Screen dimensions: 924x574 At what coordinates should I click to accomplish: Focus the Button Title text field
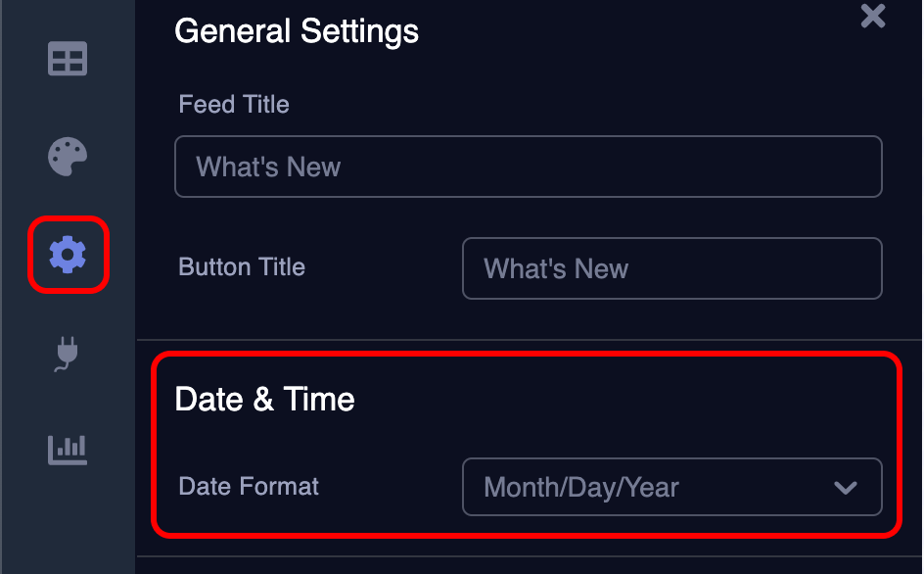[671, 268]
